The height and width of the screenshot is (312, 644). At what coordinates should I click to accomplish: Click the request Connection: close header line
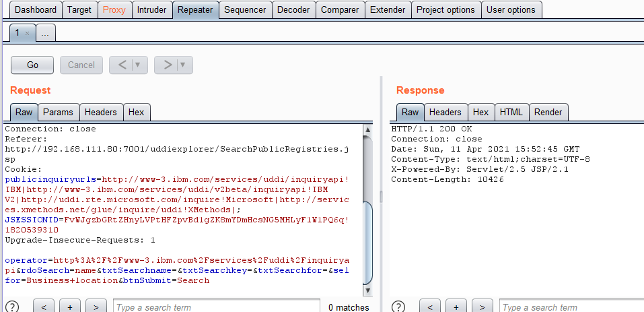(x=50, y=129)
